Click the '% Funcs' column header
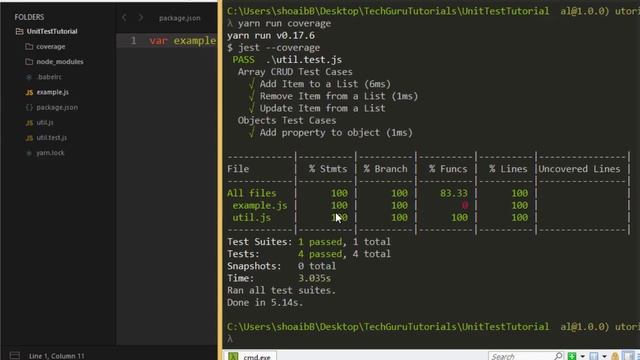Image resolution: width=640 pixels, height=360 pixels. (x=448, y=169)
